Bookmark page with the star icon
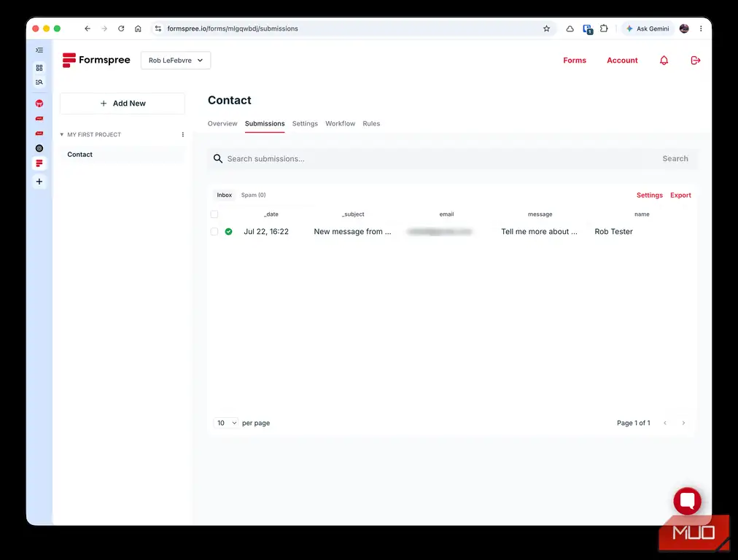The image size is (738, 560). pos(546,28)
